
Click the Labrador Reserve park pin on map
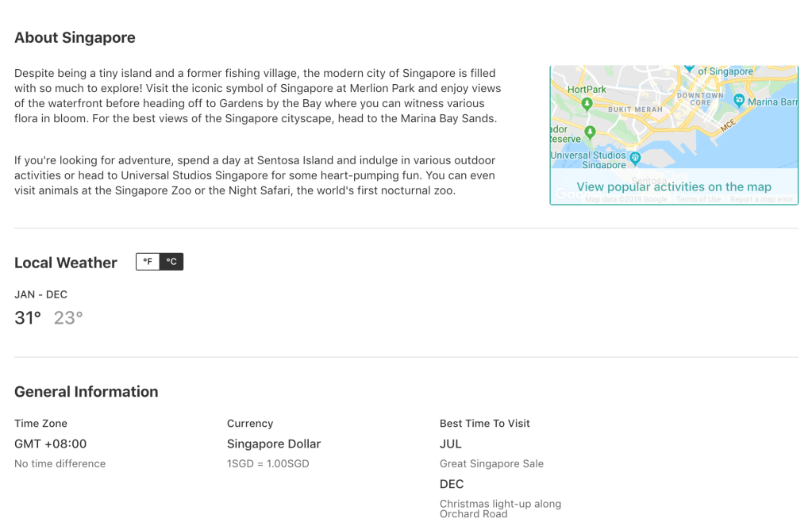tap(590, 132)
